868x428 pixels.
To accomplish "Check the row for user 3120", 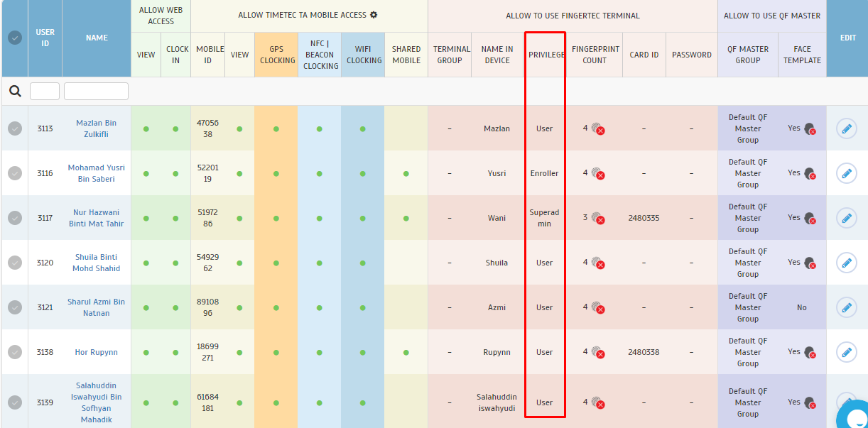I will click(x=14, y=263).
